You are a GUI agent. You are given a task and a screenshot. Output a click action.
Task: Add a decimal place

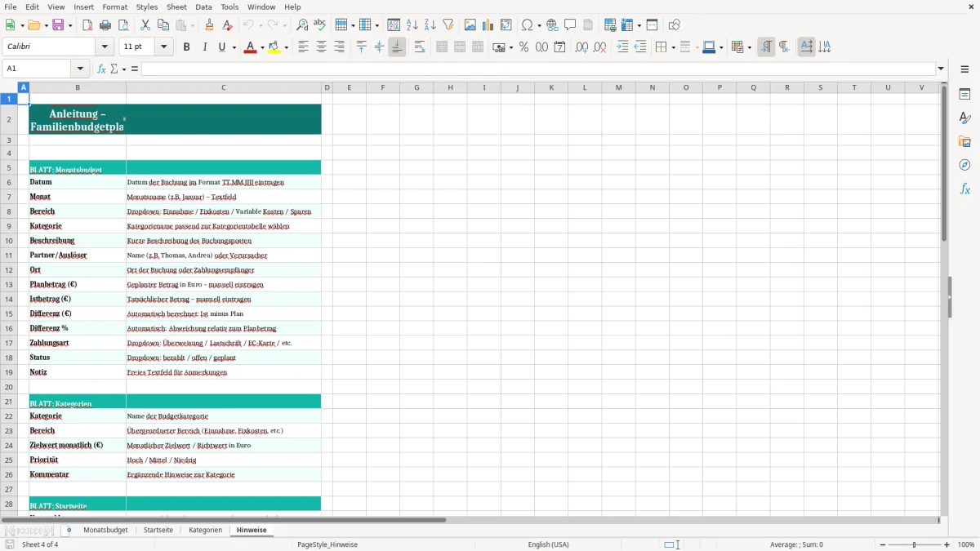[x=581, y=47]
